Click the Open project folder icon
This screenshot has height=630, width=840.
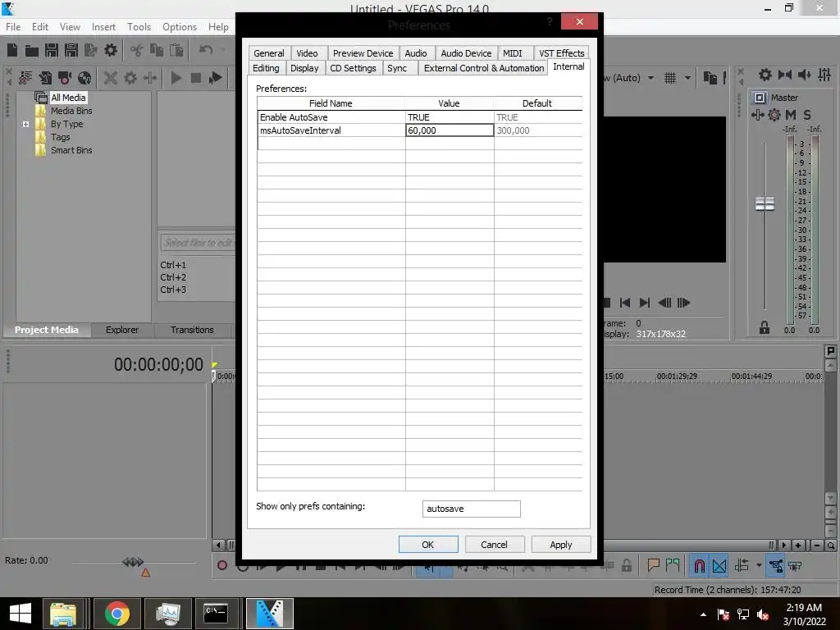[x=32, y=50]
